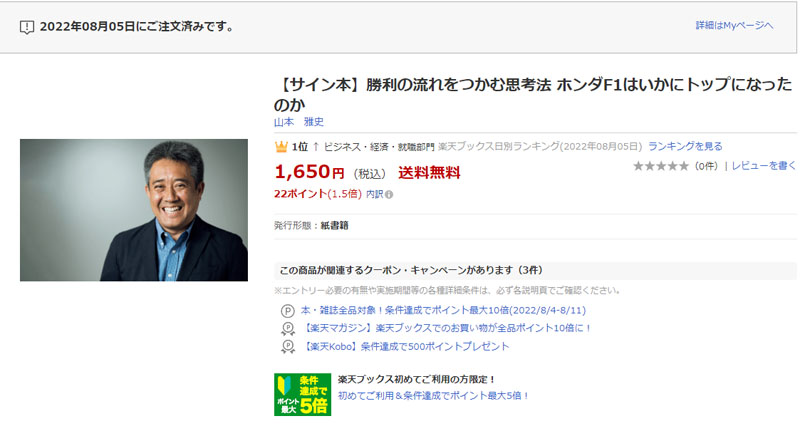
Task: Click the 送料無料 label
Action: click(429, 173)
